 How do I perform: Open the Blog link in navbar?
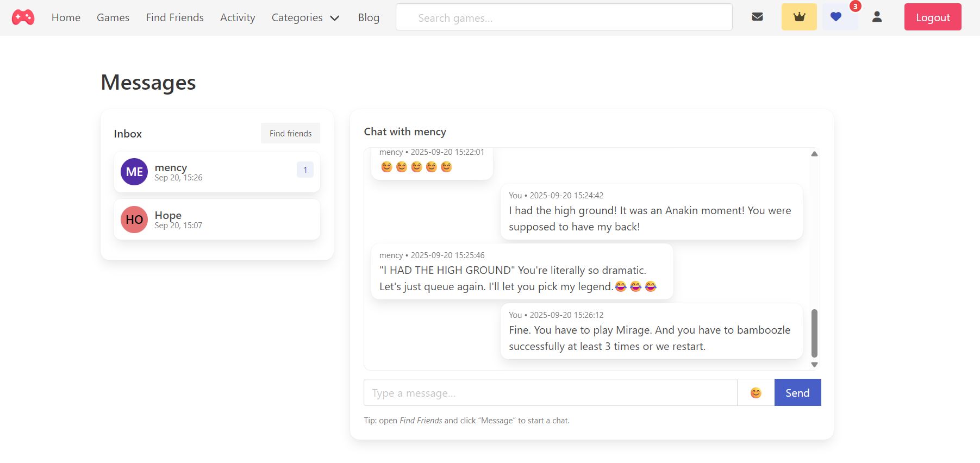click(x=369, y=18)
